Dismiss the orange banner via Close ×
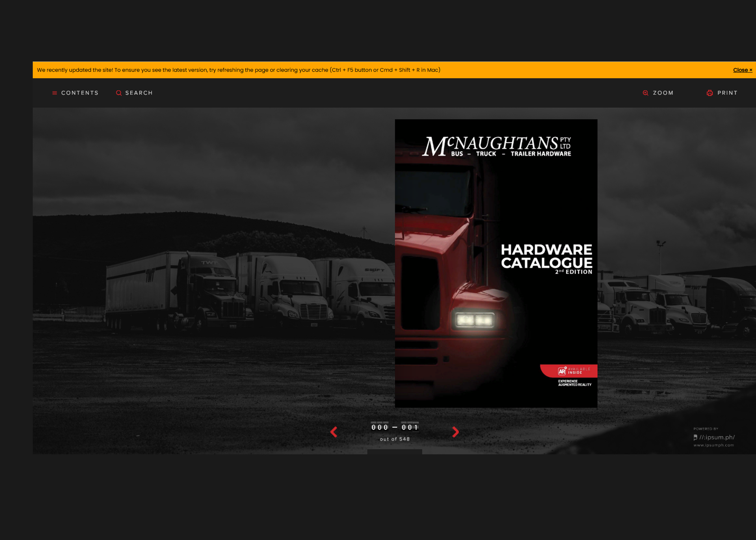This screenshot has height=540, width=756. pyautogui.click(x=742, y=70)
